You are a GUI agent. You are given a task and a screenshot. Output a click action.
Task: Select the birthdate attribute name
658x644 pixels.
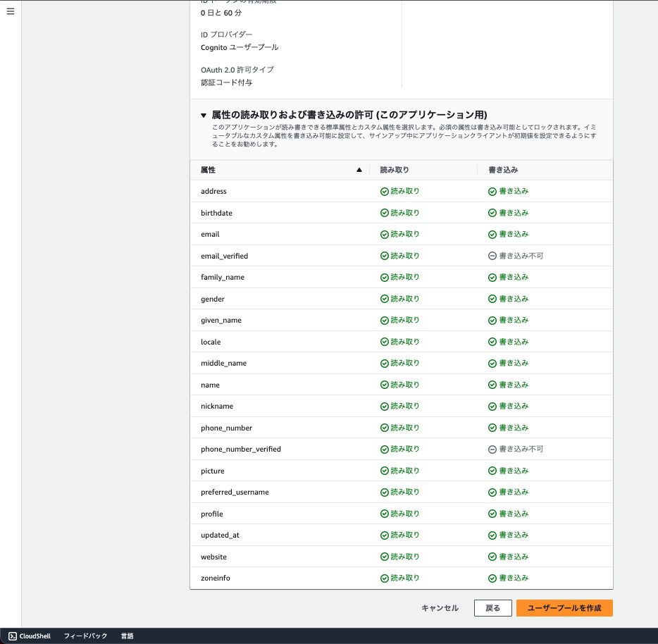[216, 213]
